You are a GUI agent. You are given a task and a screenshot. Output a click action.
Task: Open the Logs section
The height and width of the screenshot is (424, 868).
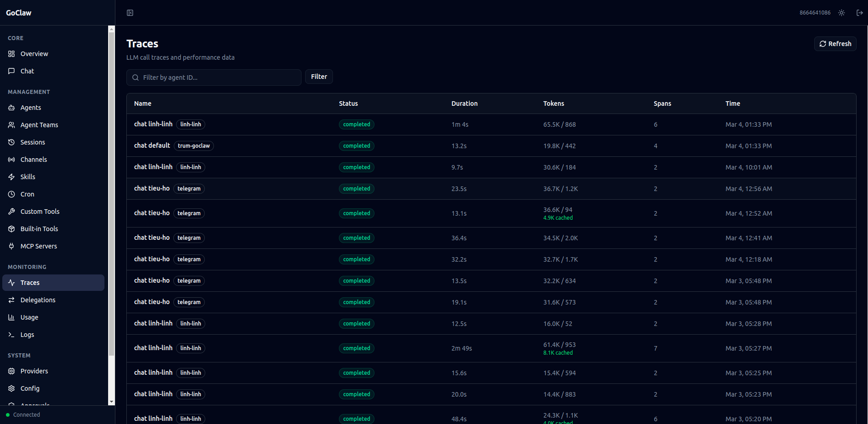tap(27, 335)
